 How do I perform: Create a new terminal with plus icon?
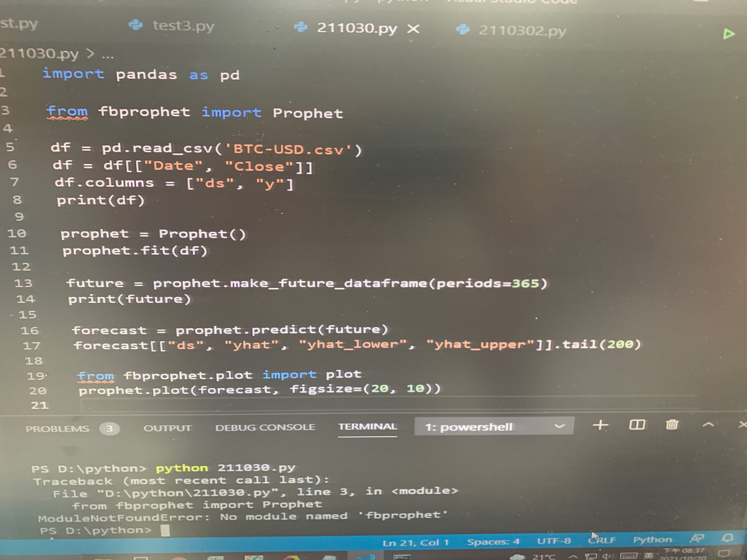click(x=600, y=425)
